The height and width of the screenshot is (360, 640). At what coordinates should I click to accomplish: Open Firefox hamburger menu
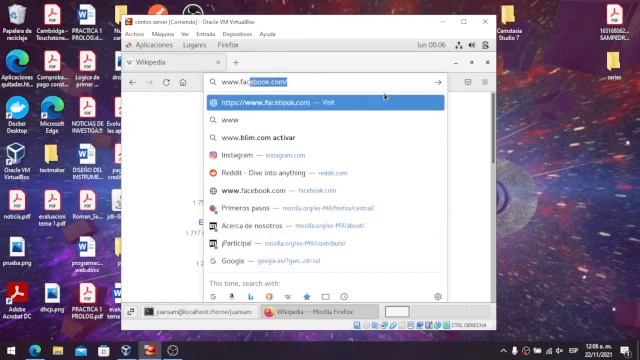(x=485, y=82)
